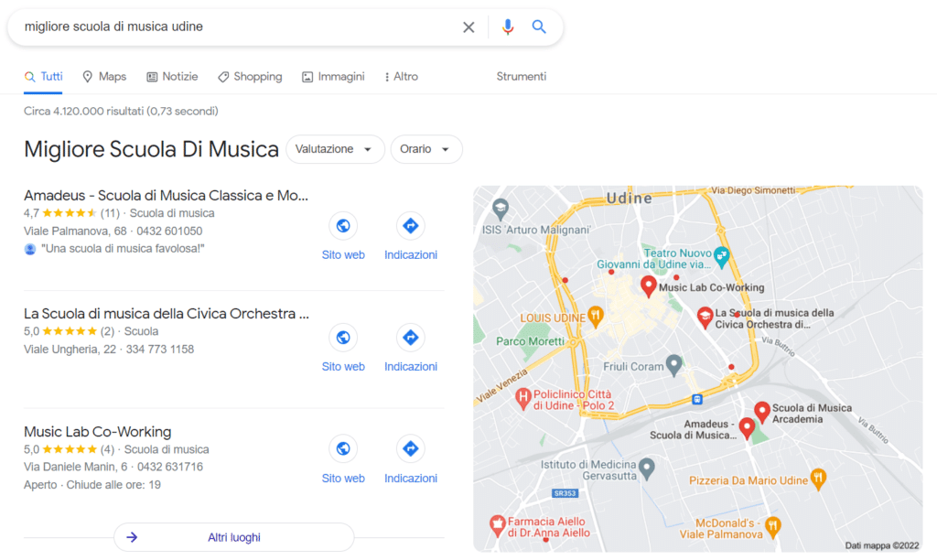937x560 pixels.
Task: Click Music Lab Co-Working red map pin
Action: click(649, 286)
